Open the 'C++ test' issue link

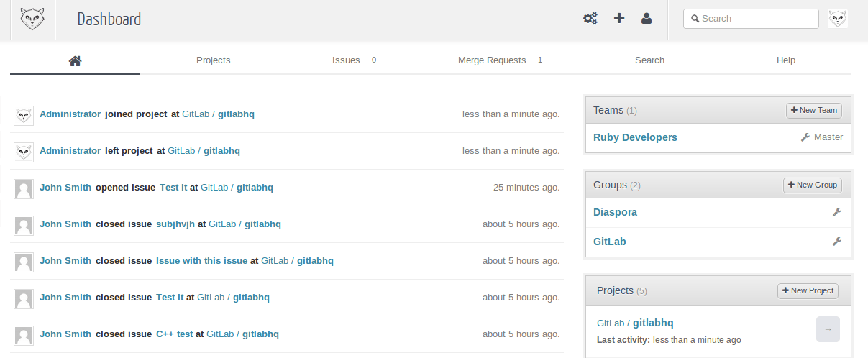174,334
